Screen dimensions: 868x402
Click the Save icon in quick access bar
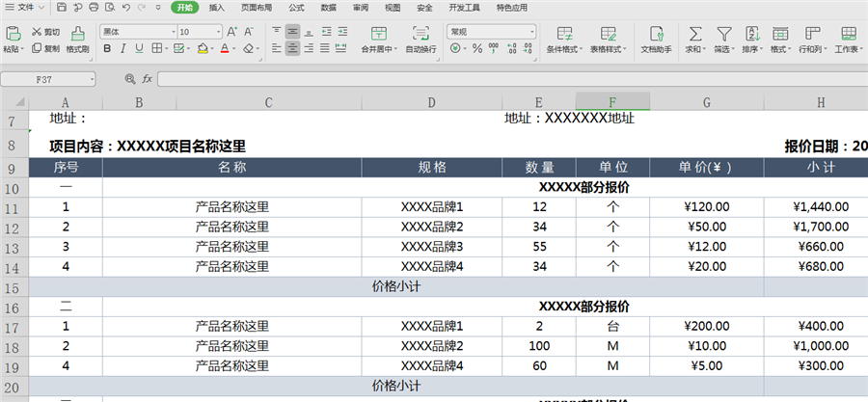click(x=62, y=8)
